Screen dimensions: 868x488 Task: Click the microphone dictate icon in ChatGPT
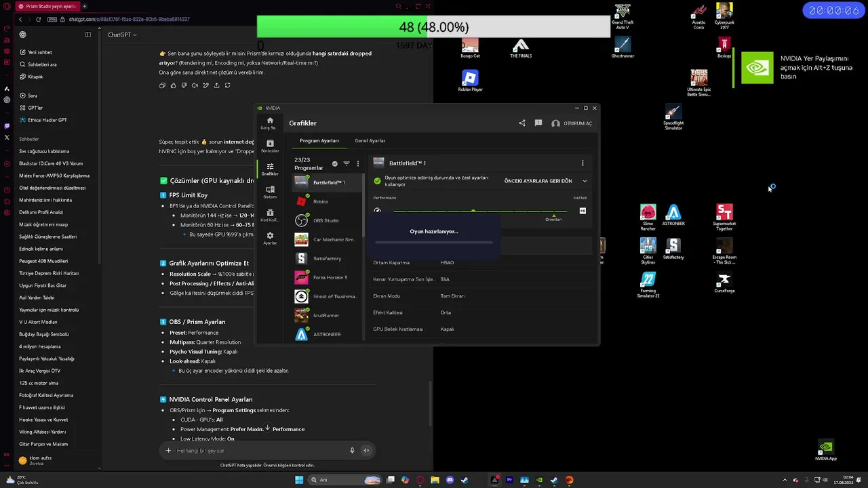[352, 451]
